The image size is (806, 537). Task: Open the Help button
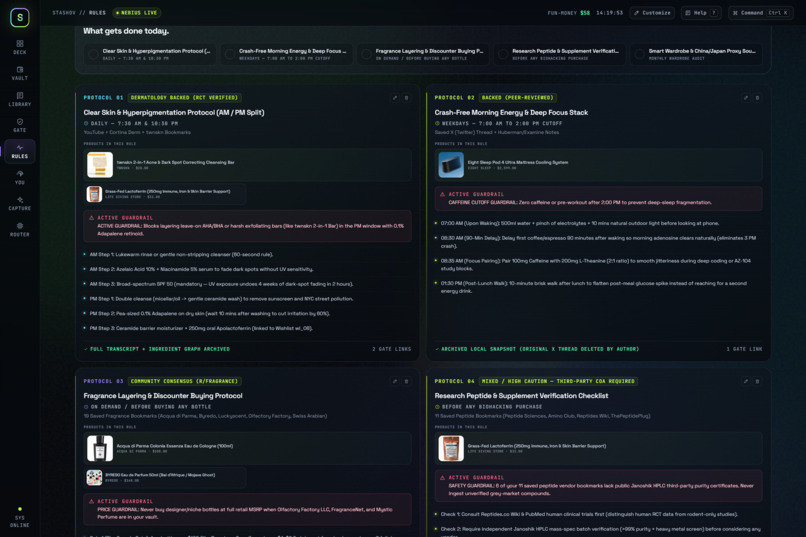(x=701, y=13)
